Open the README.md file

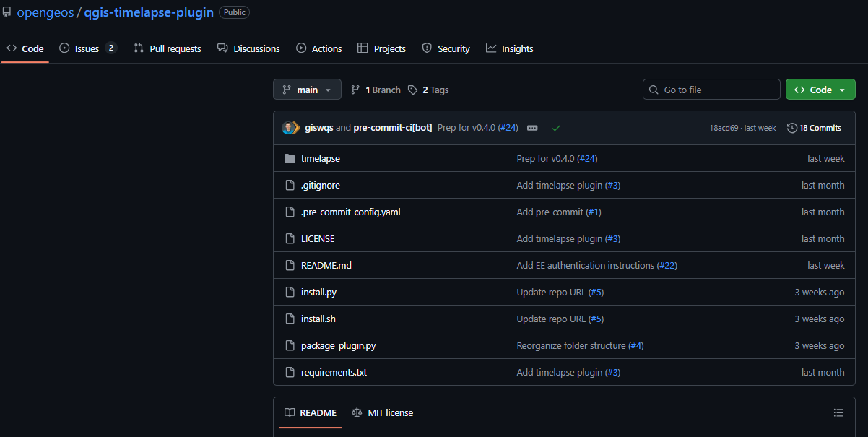point(326,265)
